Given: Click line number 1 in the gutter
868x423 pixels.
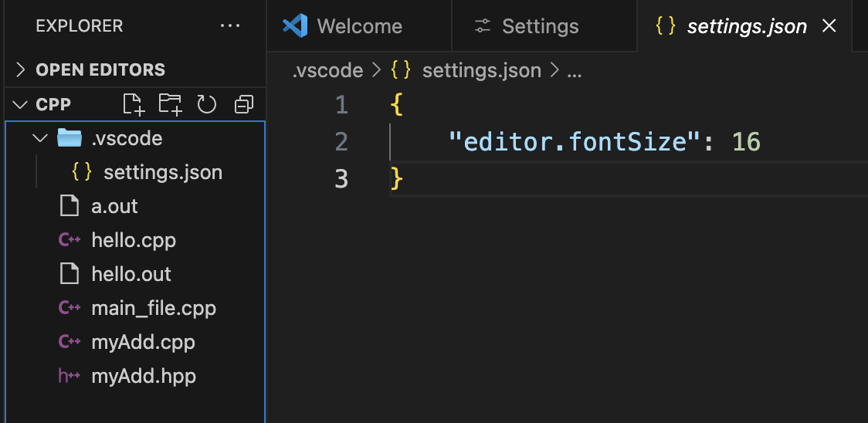Looking at the screenshot, I should pyautogui.click(x=341, y=105).
